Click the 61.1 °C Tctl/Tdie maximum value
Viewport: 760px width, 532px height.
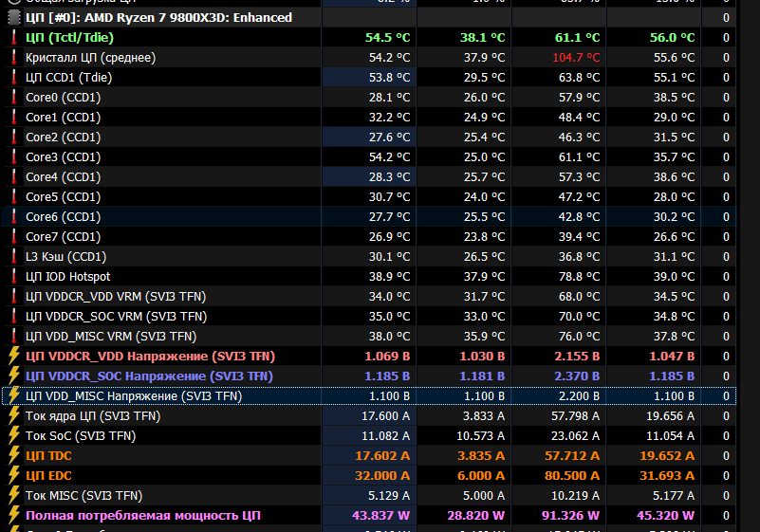click(x=577, y=38)
